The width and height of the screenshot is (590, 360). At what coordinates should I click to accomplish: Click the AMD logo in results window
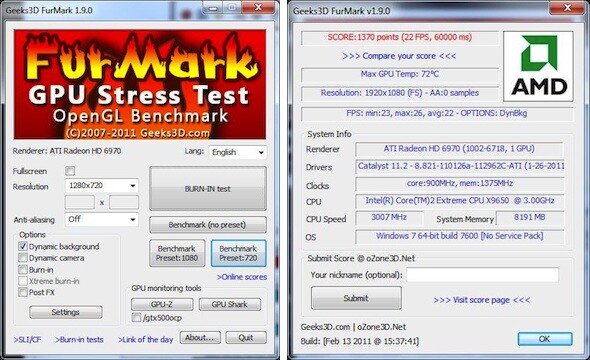coord(538,66)
